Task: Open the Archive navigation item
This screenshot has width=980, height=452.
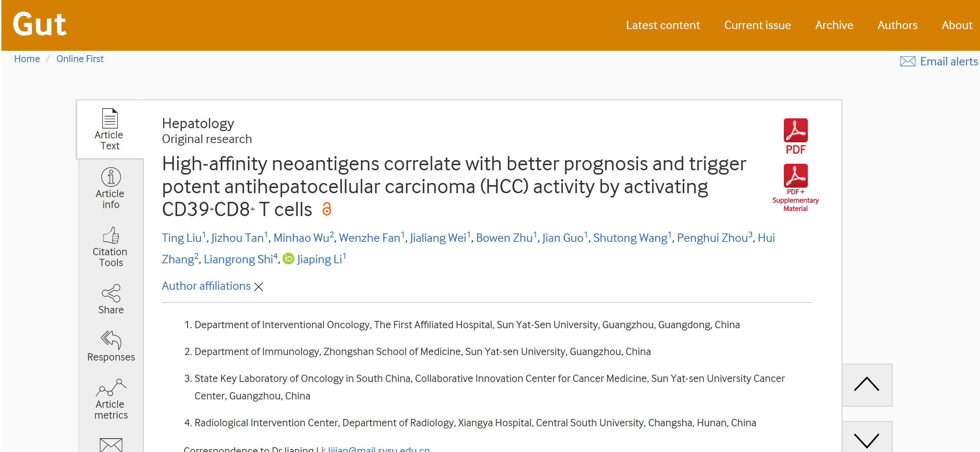Action: click(x=834, y=25)
